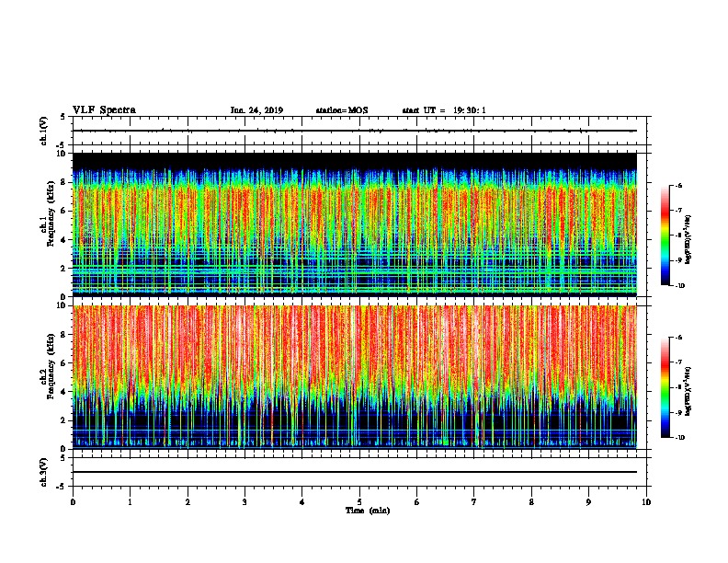Click the ch.2 spectrogram panel
Viewport: 728px width, 563px height.
tap(355, 377)
